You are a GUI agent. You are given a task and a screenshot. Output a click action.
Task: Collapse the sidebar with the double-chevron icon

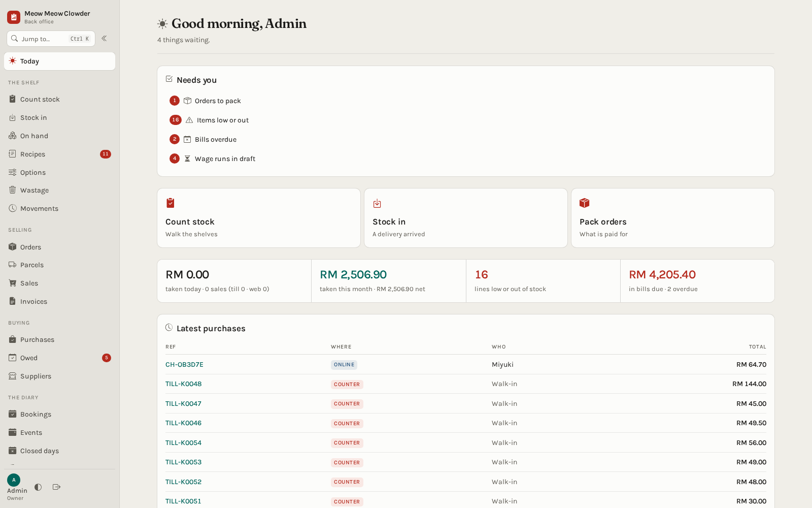[x=104, y=39]
